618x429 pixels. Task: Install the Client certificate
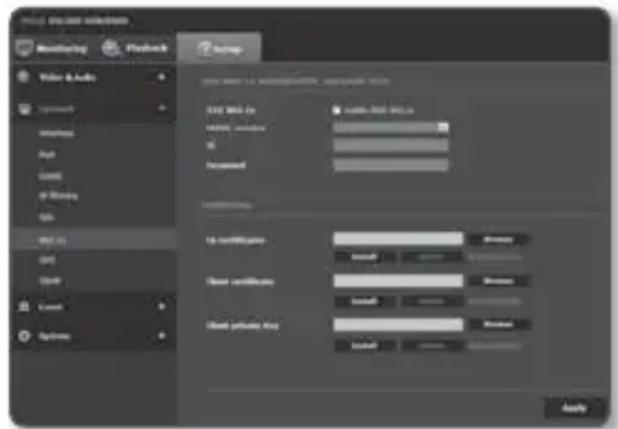(x=364, y=301)
